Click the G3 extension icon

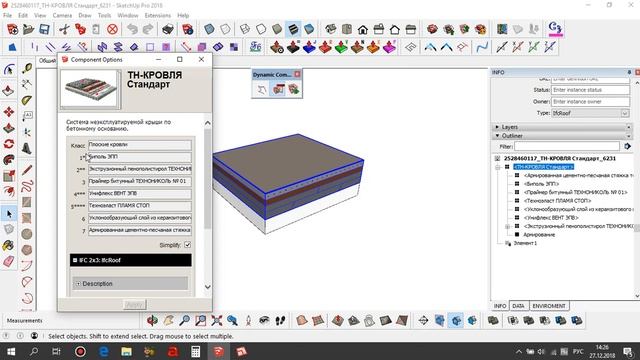(555, 29)
